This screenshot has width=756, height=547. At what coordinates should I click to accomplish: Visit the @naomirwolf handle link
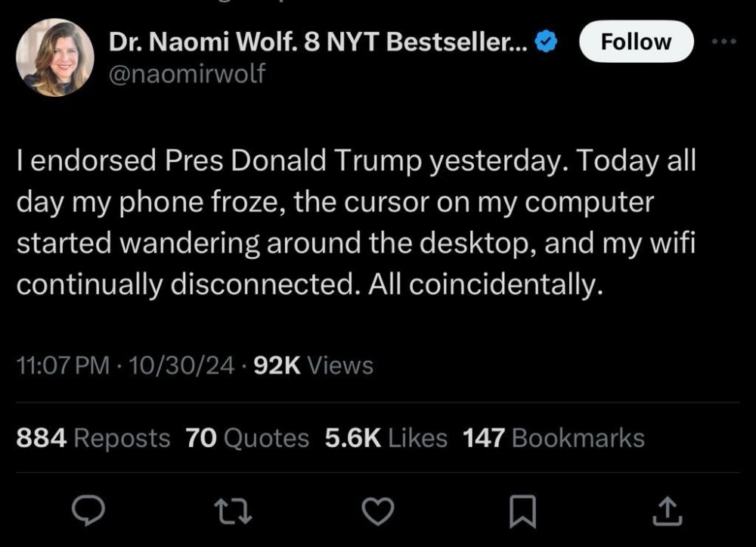(x=188, y=73)
